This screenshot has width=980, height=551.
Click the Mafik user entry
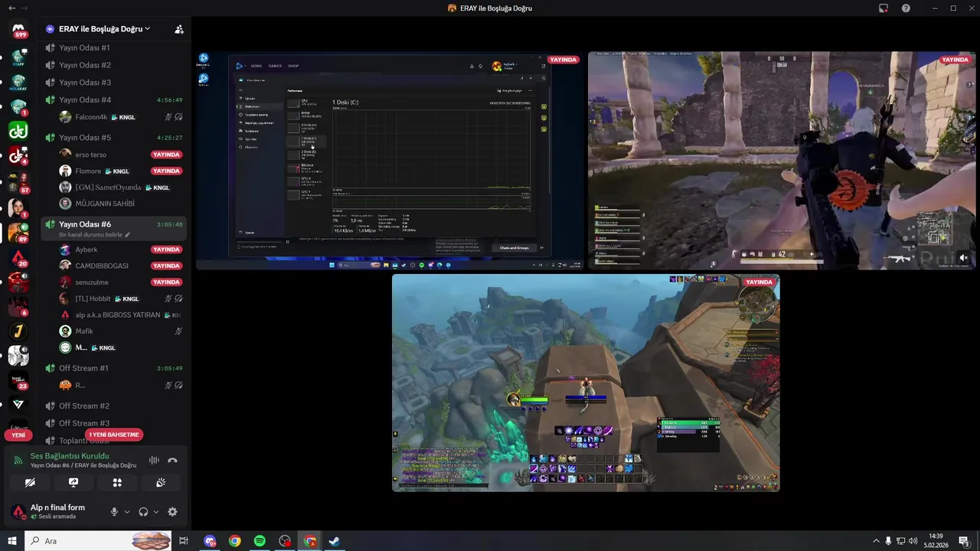[121, 331]
